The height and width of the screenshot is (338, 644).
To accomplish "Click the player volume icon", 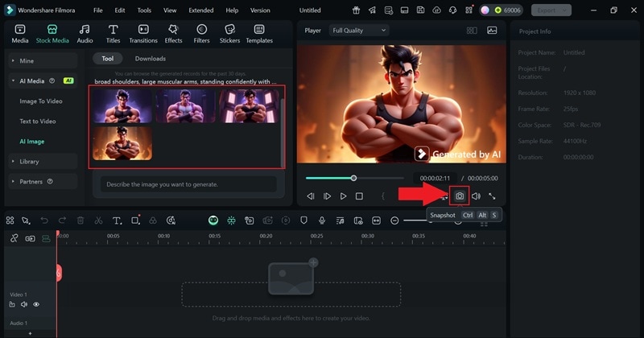I will tap(476, 196).
